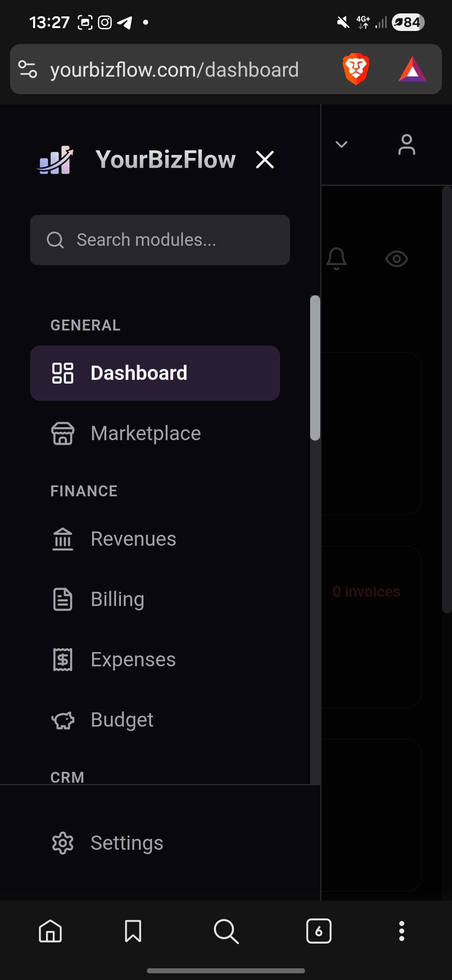
Task: Close the sidebar with the X button
Action: (265, 160)
